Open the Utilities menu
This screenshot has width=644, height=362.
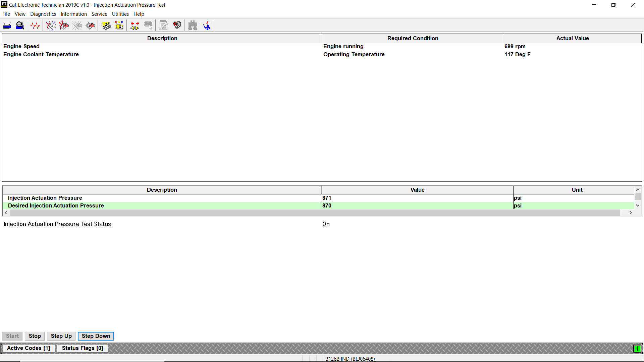coord(120,14)
